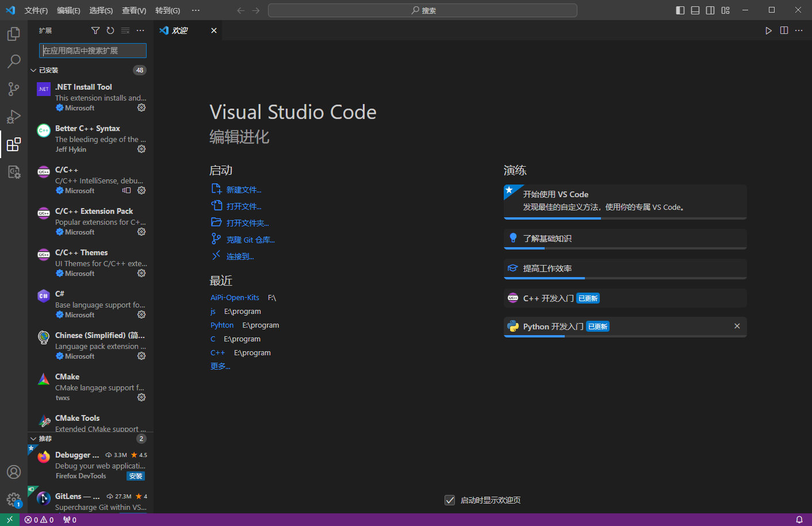812x526 pixels.
Task: Click the 打开文件... link
Action: point(244,206)
